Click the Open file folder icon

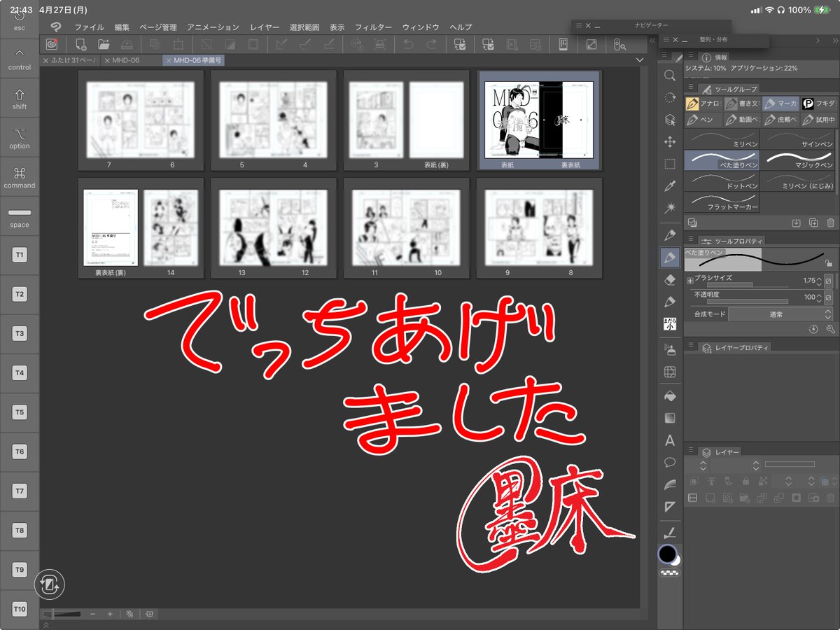[x=104, y=44]
